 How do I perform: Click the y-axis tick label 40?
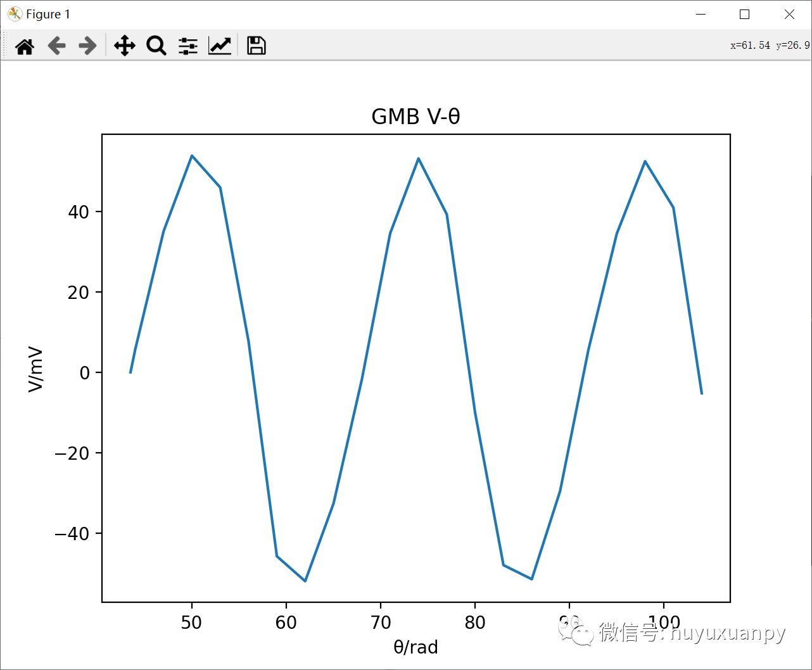pos(79,212)
